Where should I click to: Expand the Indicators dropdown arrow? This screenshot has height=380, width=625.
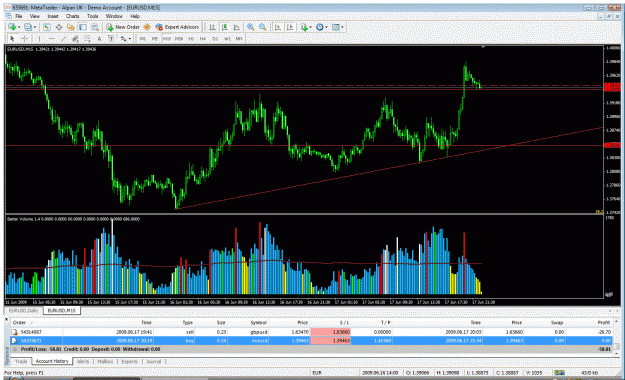pyautogui.click(x=311, y=27)
